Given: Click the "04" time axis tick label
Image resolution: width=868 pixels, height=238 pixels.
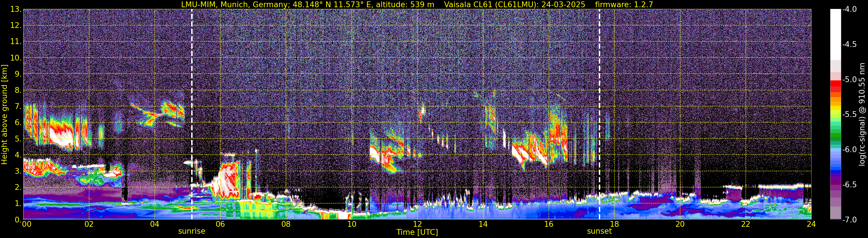Looking at the screenshot, I should pos(155,224).
